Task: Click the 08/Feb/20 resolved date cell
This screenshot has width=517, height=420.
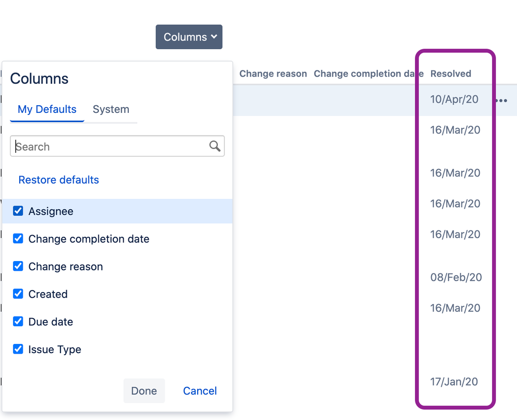Action: point(456,278)
